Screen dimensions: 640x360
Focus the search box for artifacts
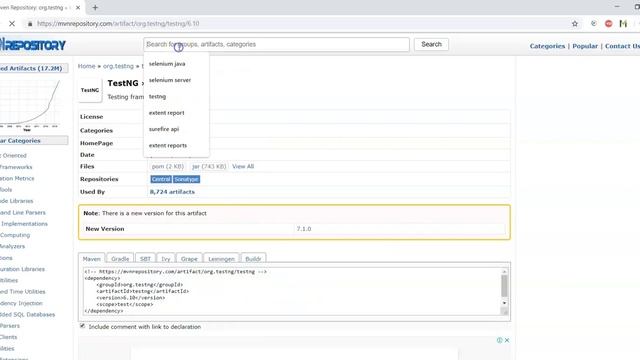(276, 44)
